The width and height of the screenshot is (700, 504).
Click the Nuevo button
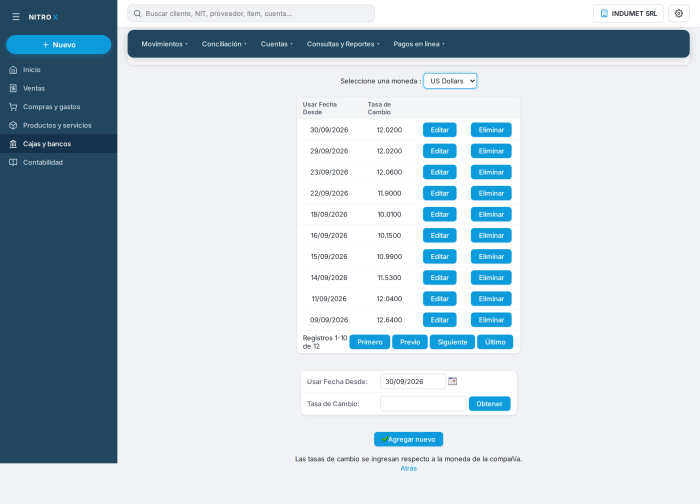58,45
